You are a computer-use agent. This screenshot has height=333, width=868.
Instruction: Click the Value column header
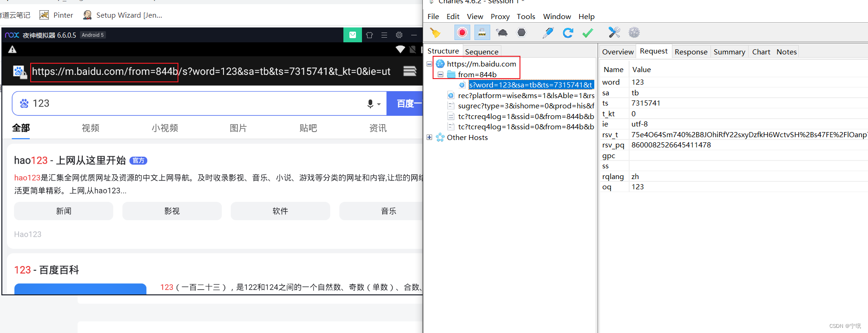point(641,69)
